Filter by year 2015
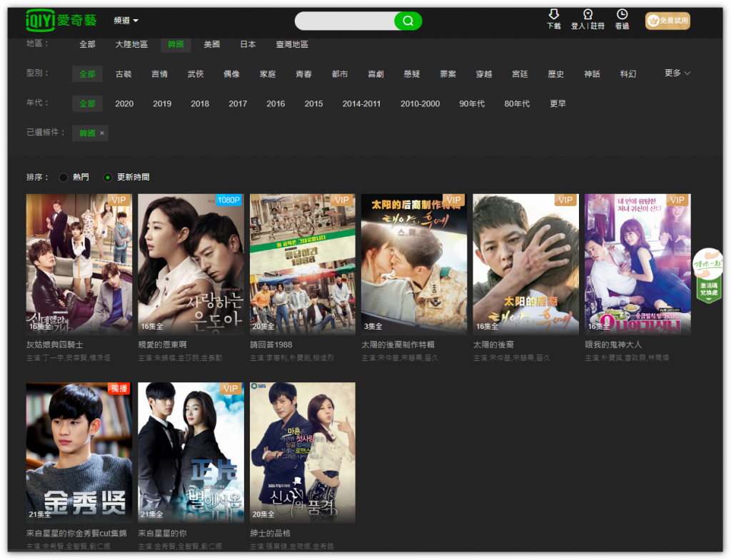The height and width of the screenshot is (560, 731). pyautogui.click(x=314, y=104)
